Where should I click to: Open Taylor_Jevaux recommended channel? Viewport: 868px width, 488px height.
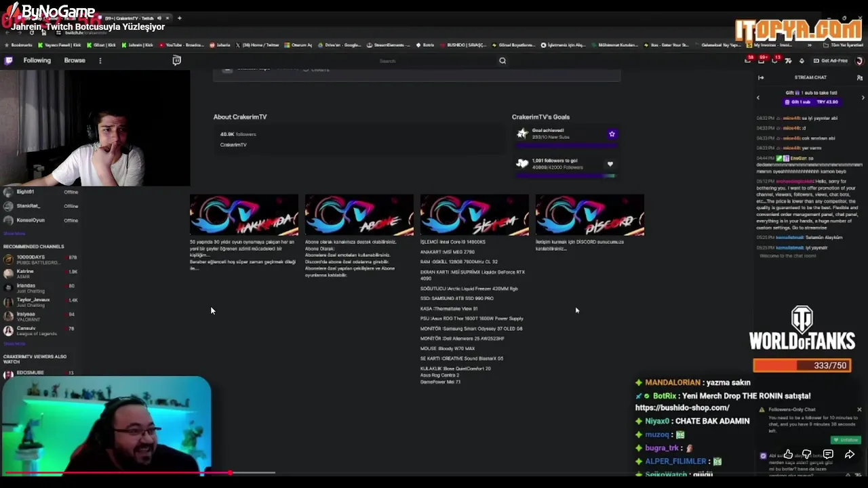[41, 302]
